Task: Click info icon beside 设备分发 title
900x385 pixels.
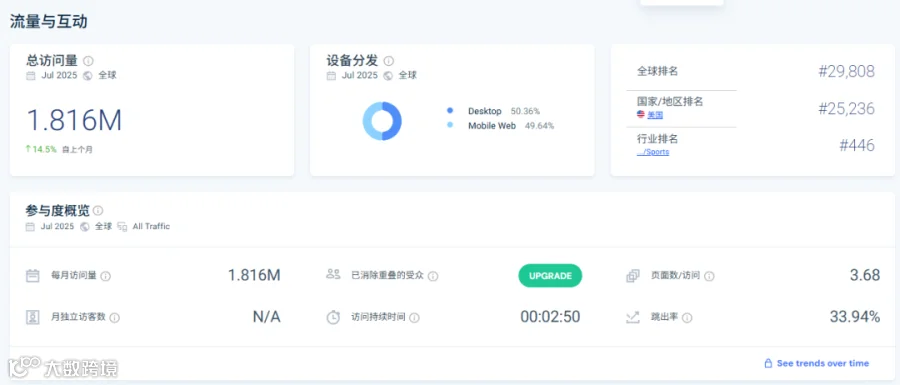Action: [389, 61]
